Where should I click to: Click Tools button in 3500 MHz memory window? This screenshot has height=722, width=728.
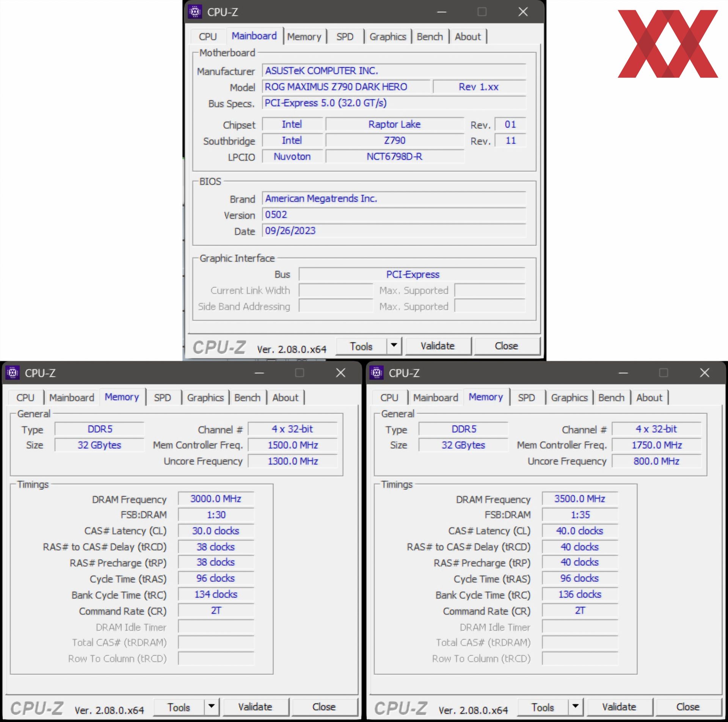click(543, 707)
